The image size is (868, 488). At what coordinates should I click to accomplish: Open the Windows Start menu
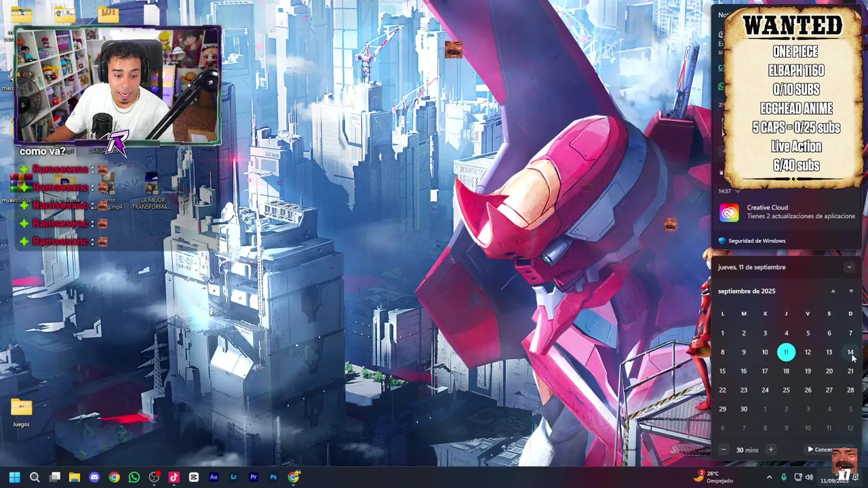coord(14,477)
